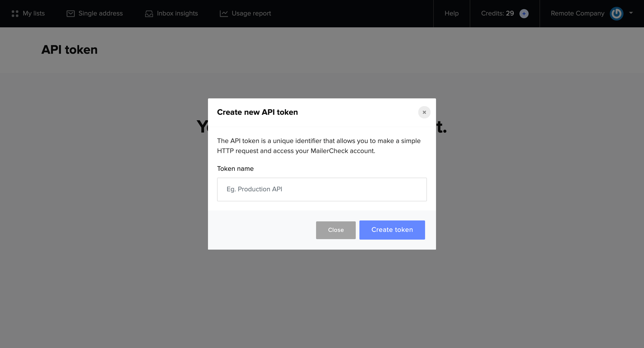Open My lists from the top navigation
Image resolution: width=644 pixels, height=348 pixels.
(28, 13)
